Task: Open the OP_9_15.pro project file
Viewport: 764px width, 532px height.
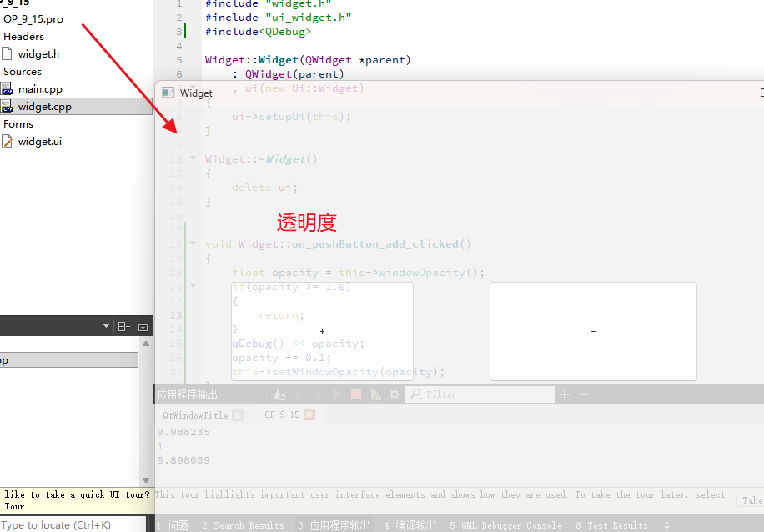Action: (x=33, y=19)
